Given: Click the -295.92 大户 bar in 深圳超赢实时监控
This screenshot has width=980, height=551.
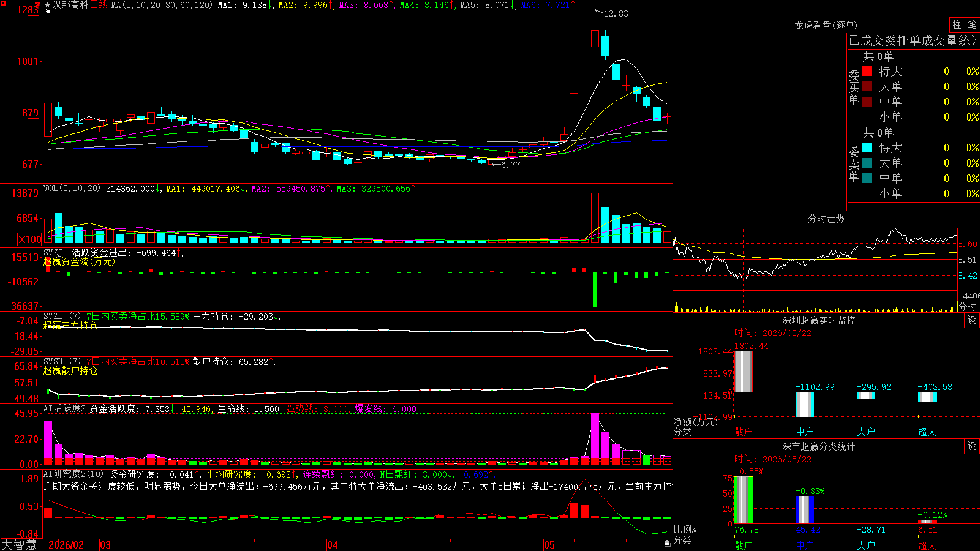Looking at the screenshot, I should [x=866, y=395].
